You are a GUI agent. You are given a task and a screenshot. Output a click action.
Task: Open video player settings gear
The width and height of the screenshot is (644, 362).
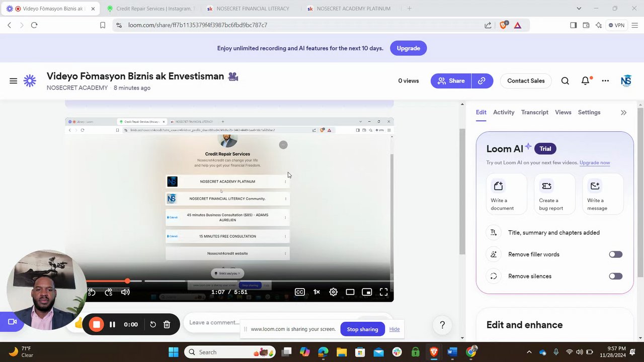(x=333, y=292)
